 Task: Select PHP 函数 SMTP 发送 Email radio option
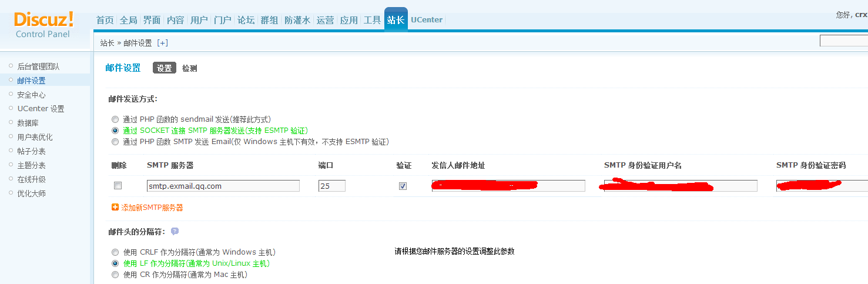pos(115,142)
